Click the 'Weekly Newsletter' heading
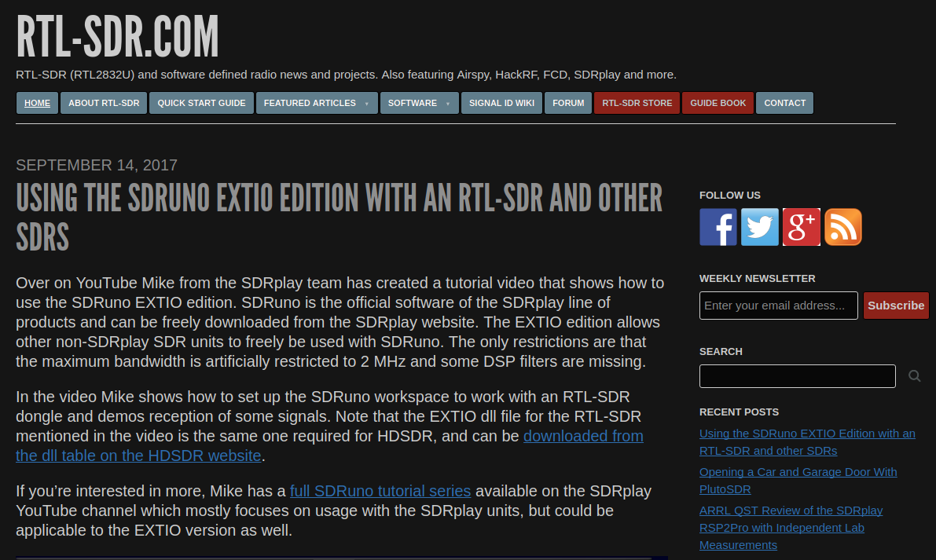Viewport: 936px width, 560px height. [x=758, y=279]
